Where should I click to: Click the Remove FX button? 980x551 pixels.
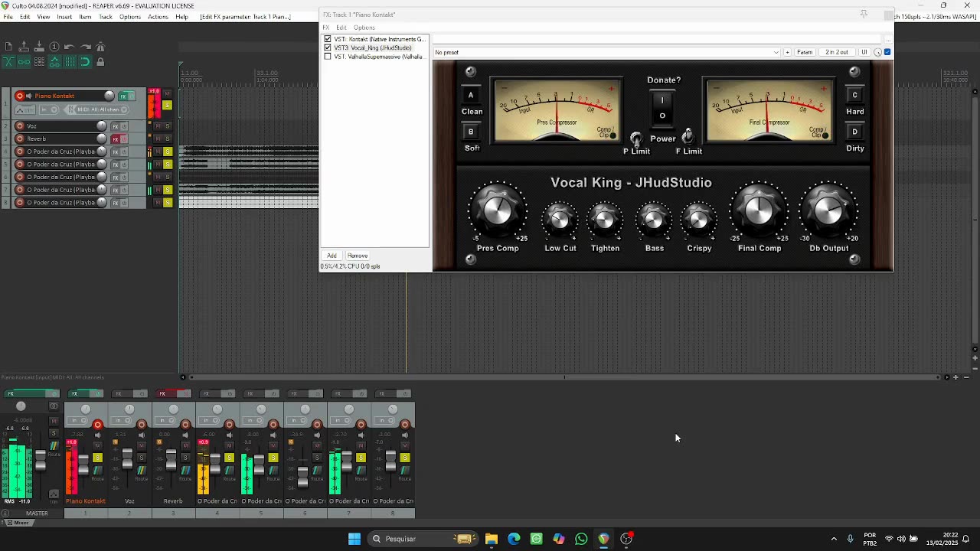358,256
